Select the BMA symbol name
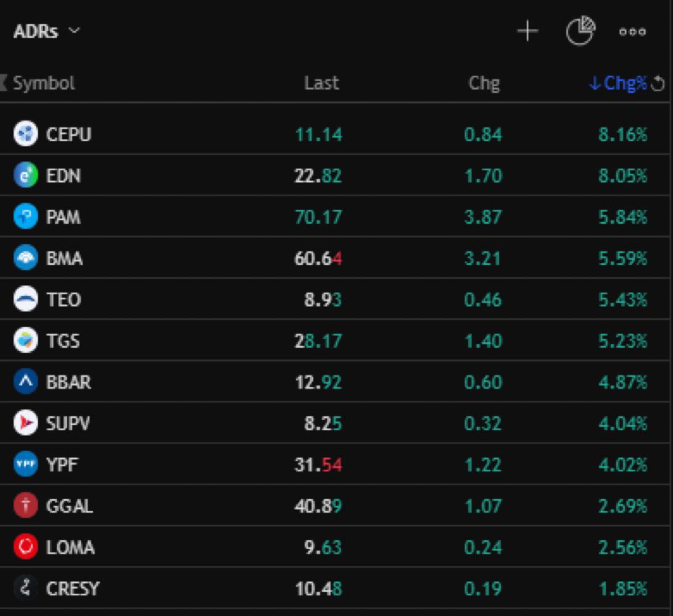 64,258
